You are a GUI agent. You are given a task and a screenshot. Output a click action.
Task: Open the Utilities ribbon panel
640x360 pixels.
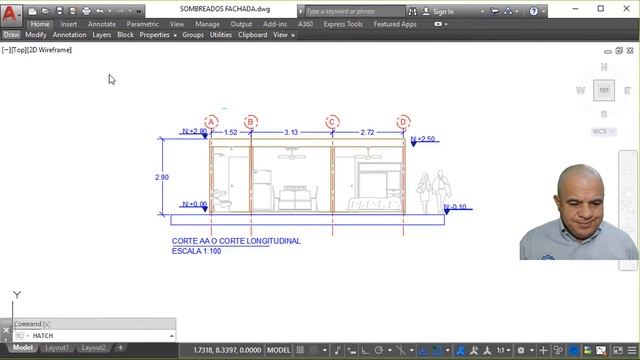click(x=220, y=35)
